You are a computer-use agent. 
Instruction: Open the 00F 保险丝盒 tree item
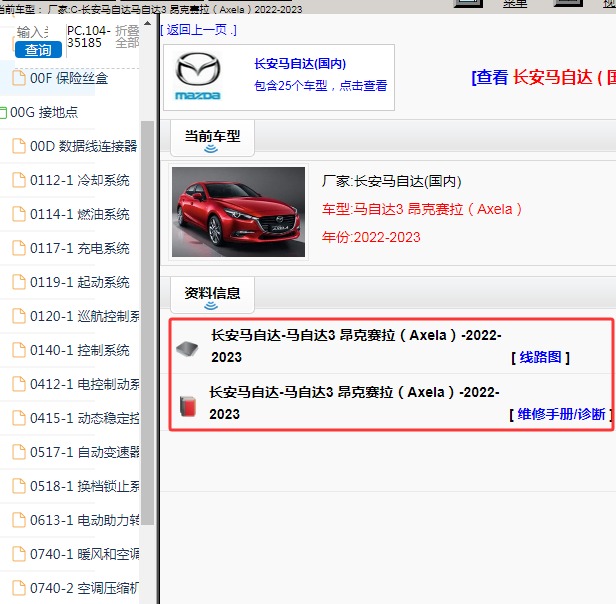point(69,78)
